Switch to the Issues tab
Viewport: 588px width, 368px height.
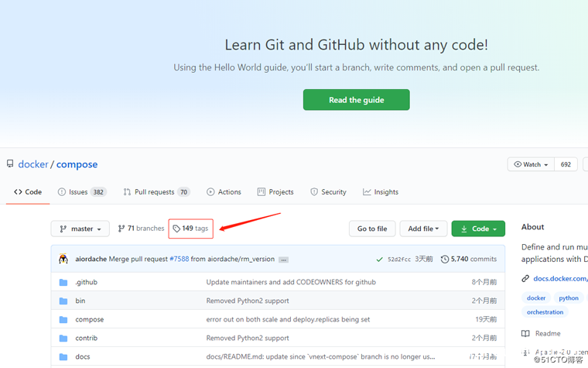pos(82,192)
